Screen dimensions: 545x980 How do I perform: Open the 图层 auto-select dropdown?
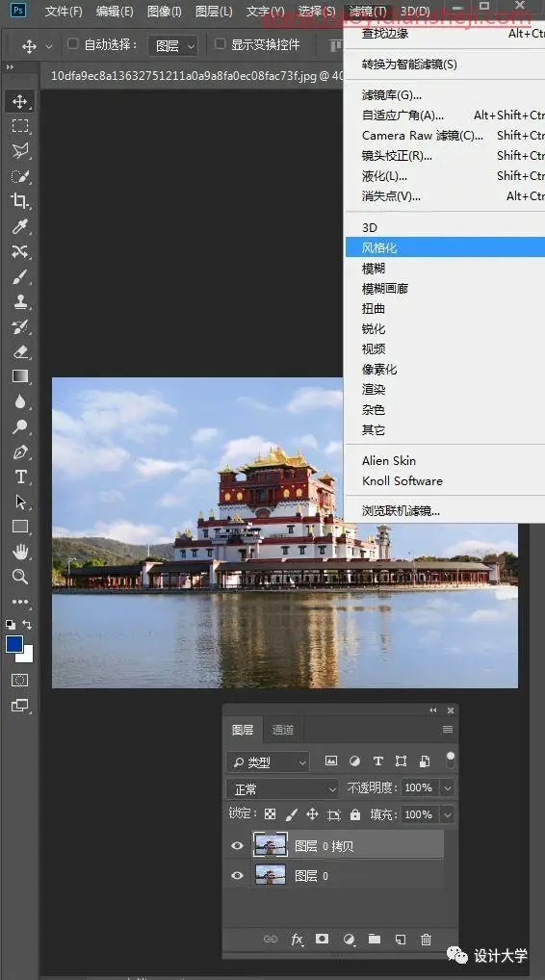coord(173,45)
